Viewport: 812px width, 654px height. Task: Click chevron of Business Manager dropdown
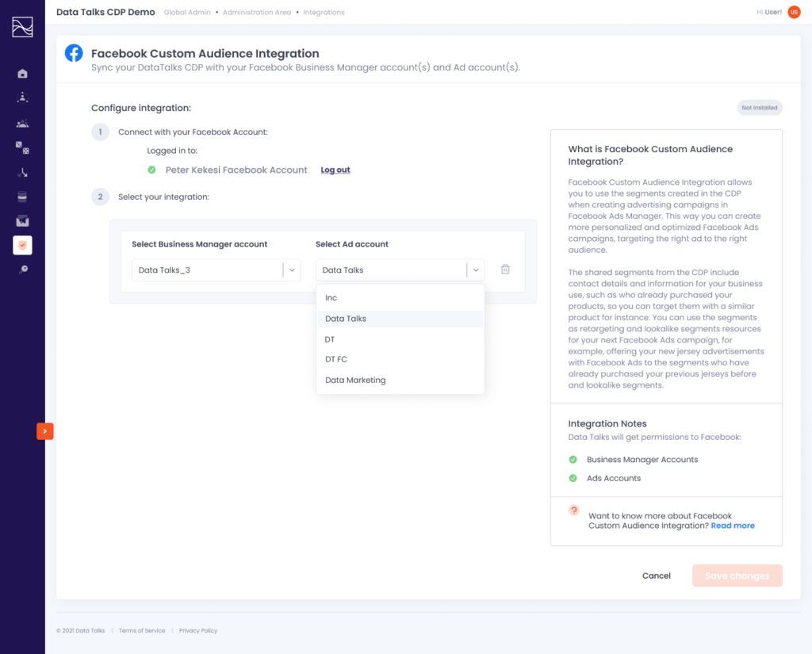click(x=292, y=270)
